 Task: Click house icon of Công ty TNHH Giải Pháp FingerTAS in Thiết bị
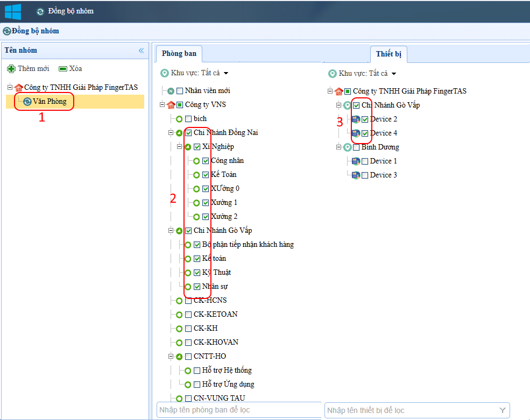tap(338, 91)
